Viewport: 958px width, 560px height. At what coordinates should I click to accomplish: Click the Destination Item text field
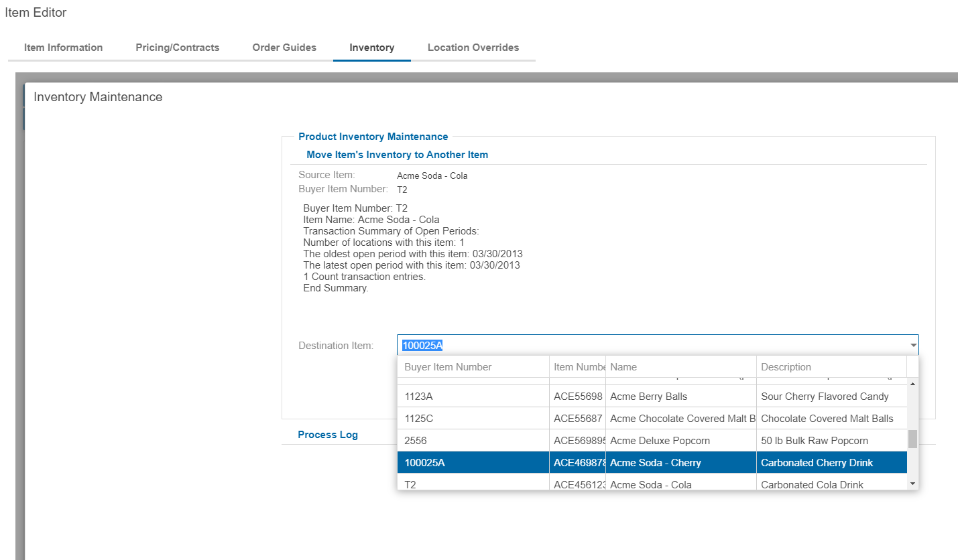click(x=650, y=346)
